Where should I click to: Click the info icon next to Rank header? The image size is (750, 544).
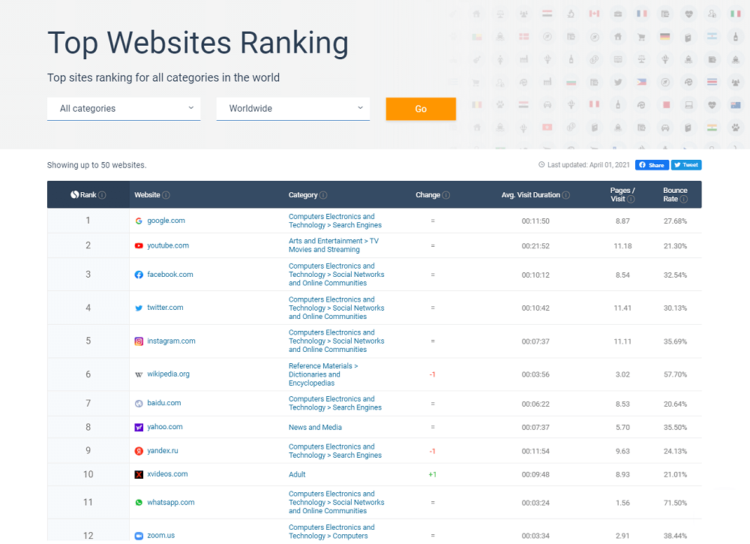click(102, 195)
